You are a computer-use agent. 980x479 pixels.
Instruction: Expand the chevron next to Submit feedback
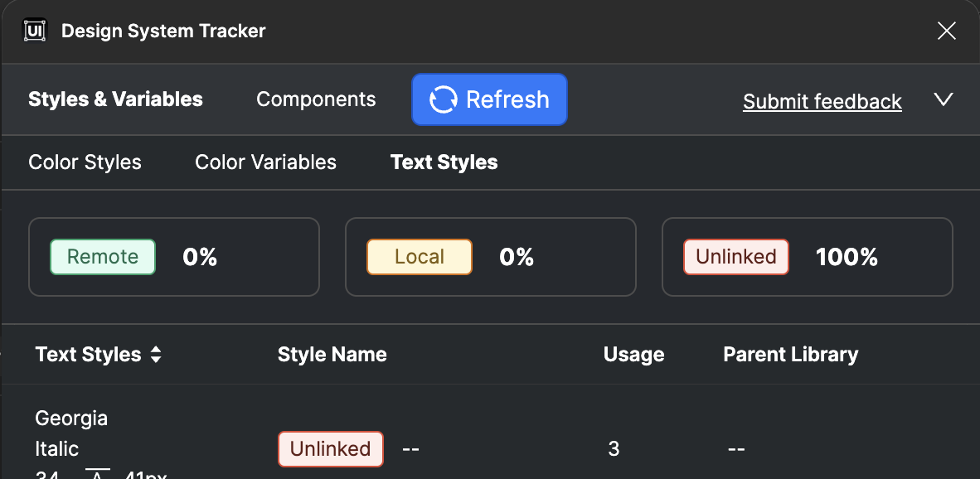(x=944, y=99)
